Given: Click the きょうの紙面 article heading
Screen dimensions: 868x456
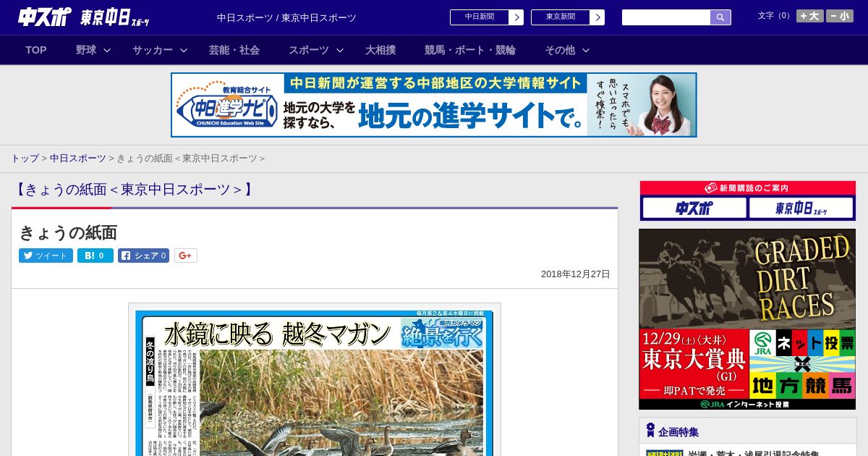Looking at the screenshot, I should [68, 232].
